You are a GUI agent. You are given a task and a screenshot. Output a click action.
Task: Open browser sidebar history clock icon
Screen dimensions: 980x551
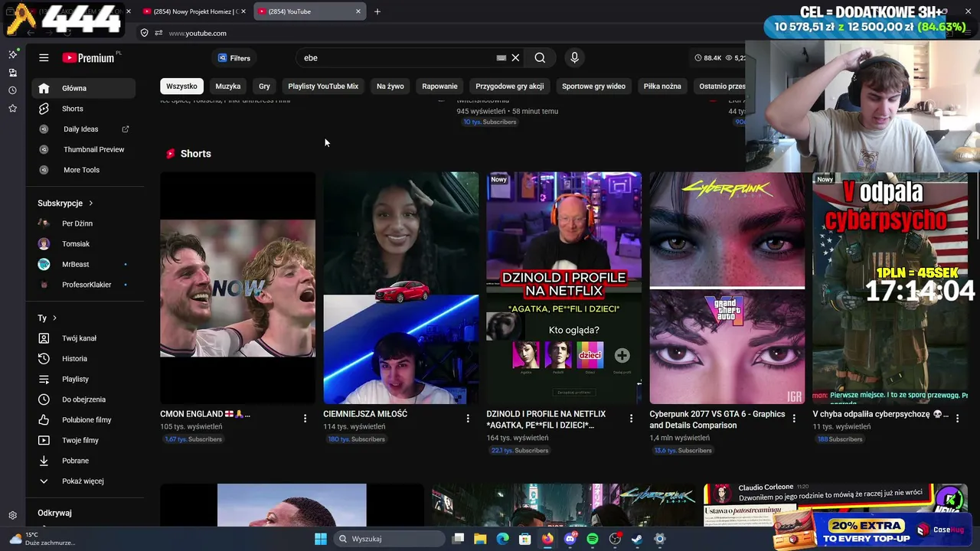(12, 90)
